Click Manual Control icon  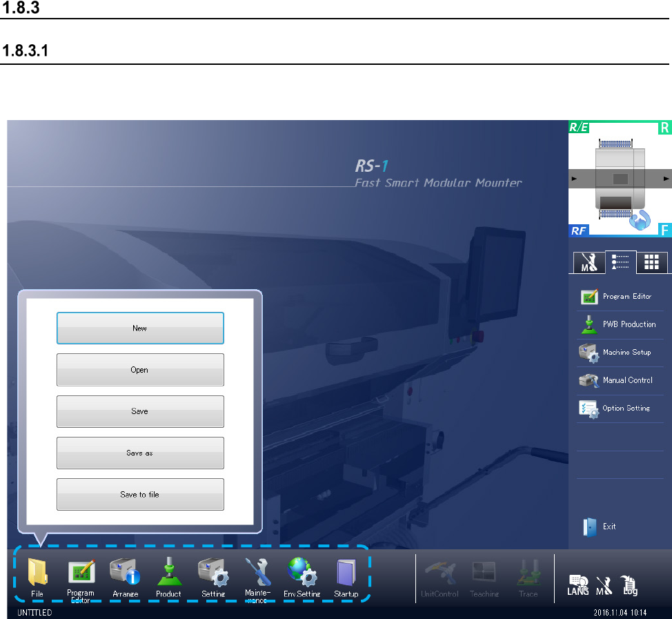(x=589, y=381)
